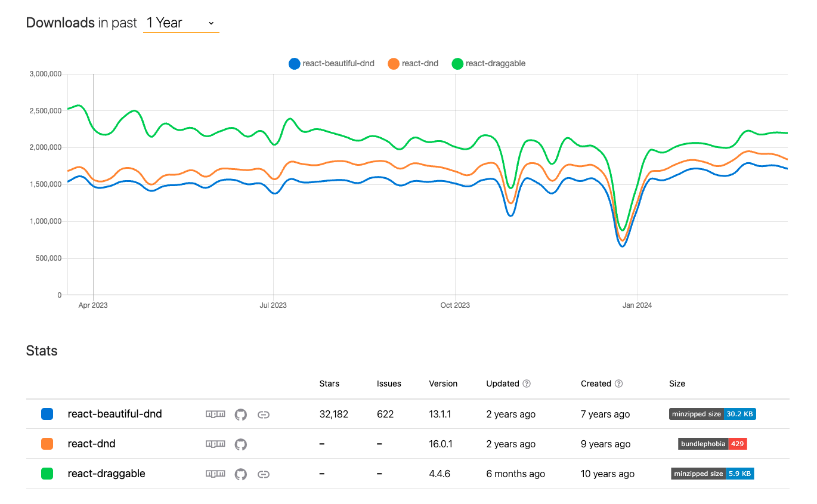Click the '10 years ago' created cell
The image size is (817, 504).
tap(608, 474)
